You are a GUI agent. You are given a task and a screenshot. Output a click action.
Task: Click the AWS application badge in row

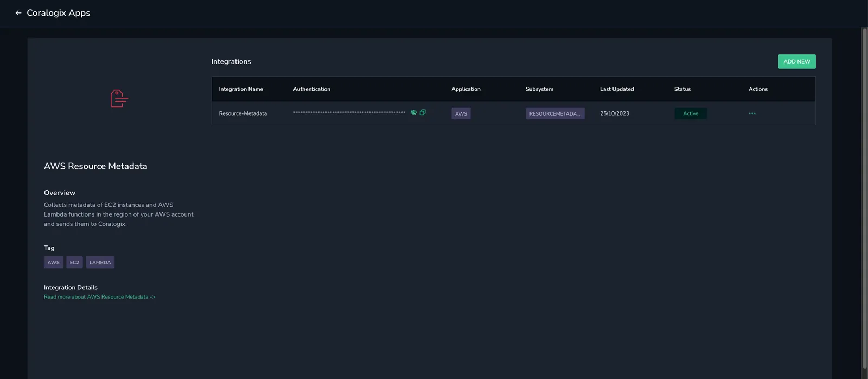[461, 113]
